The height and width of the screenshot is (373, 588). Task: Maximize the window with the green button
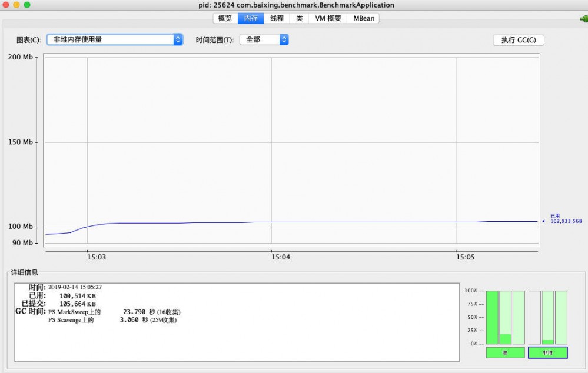coord(27,5)
